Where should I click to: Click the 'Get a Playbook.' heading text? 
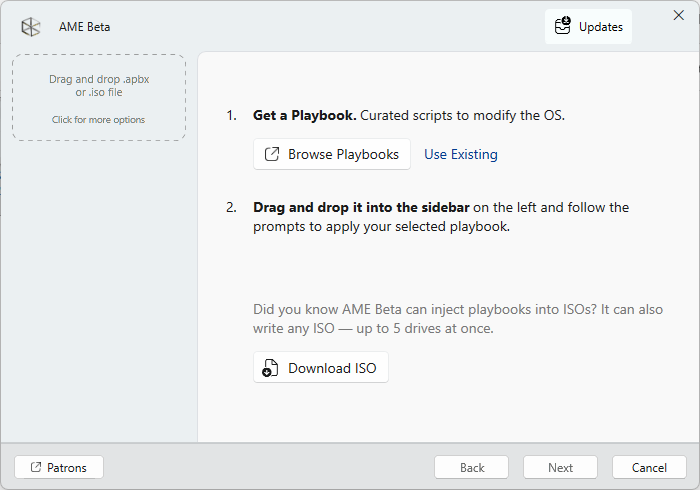[x=304, y=115]
